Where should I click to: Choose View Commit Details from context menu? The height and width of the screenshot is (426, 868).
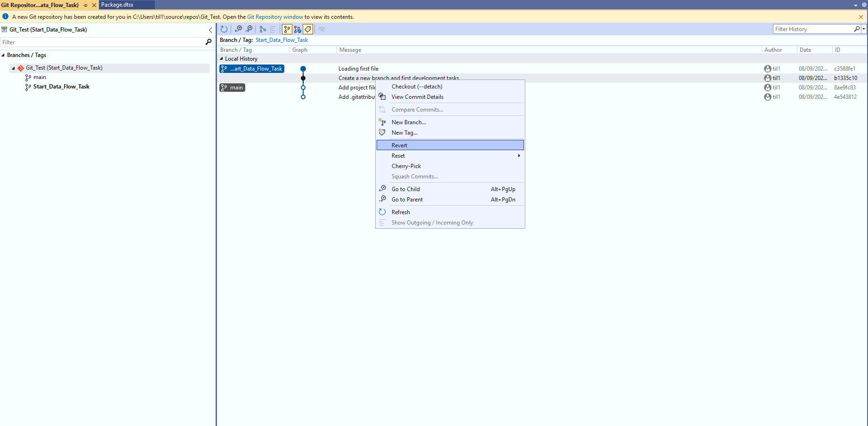[x=450, y=97]
